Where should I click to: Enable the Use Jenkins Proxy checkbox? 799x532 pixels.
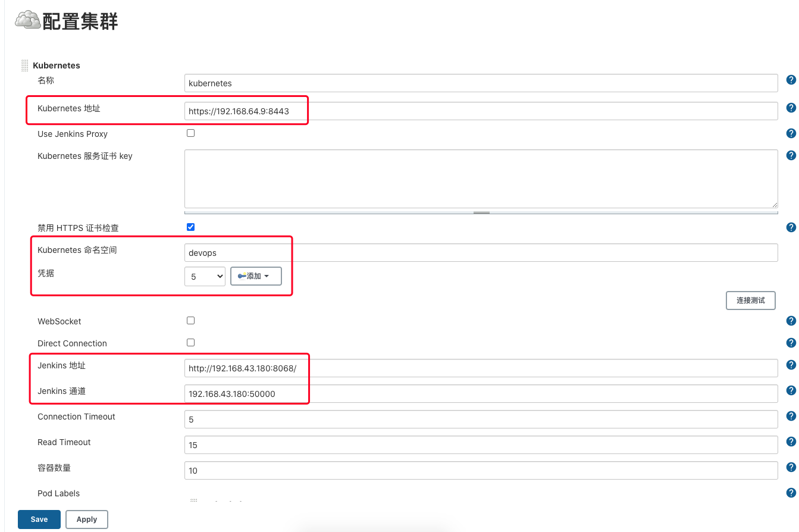[x=190, y=133]
